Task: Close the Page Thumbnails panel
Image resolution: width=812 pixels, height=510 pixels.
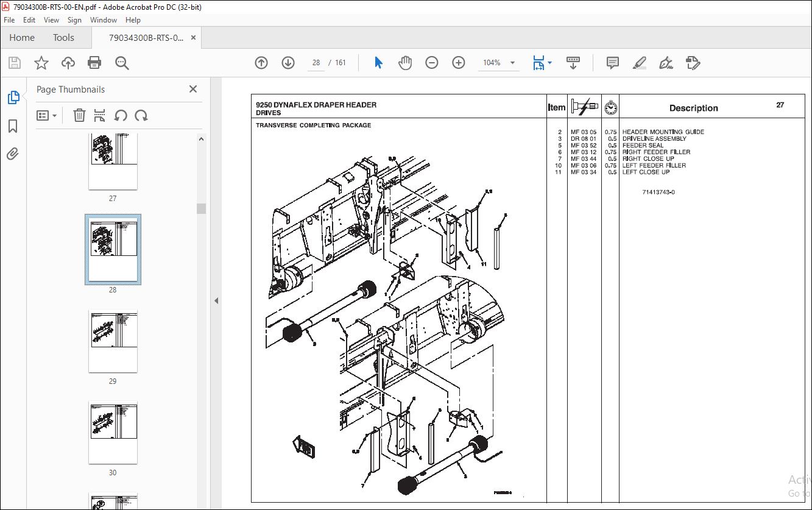Action: coord(193,89)
